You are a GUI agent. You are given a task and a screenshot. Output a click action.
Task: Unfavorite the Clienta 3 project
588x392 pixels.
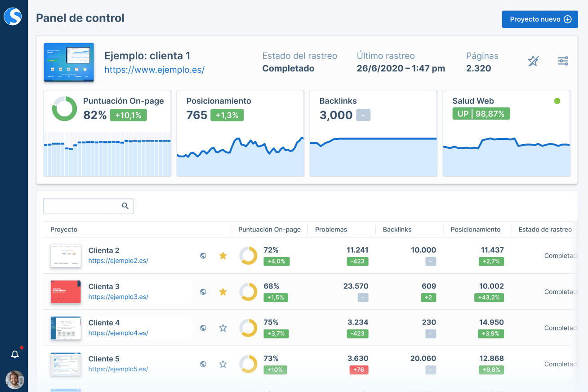tap(223, 292)
